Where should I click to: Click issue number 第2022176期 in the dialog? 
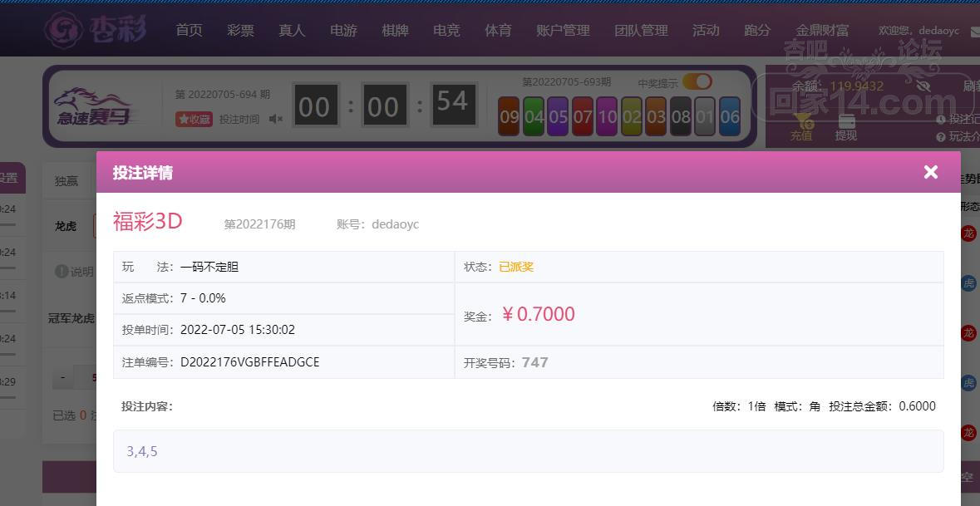(259, 224)
